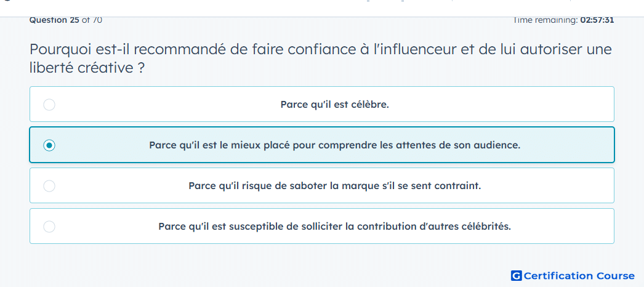Click the blue G logo icon
The image size is (644, 287).
[517, 275]
